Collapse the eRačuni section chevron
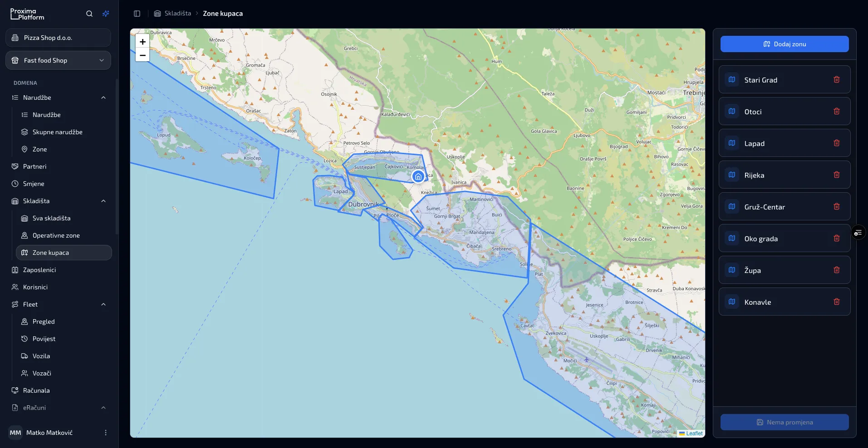This screenshot has height=448, width=868. (x=103, y=408)
